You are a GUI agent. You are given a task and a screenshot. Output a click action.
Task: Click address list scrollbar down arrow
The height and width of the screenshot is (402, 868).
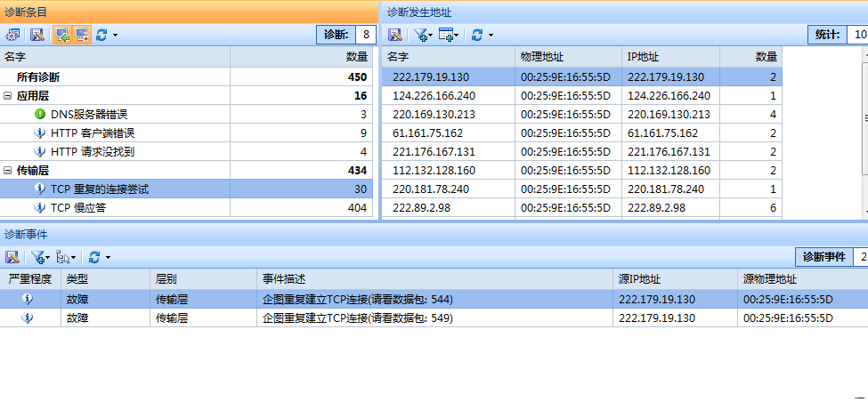865,212
